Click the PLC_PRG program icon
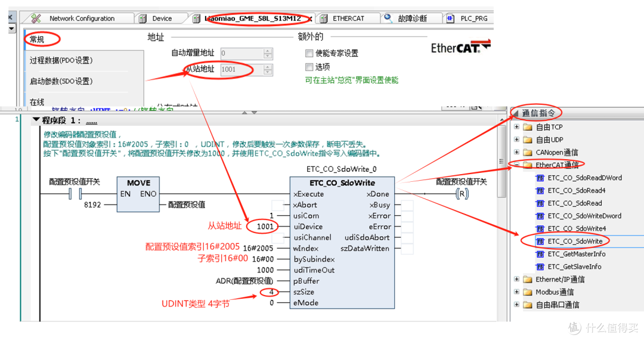644x341 pixels. click(x=451, y=18)
